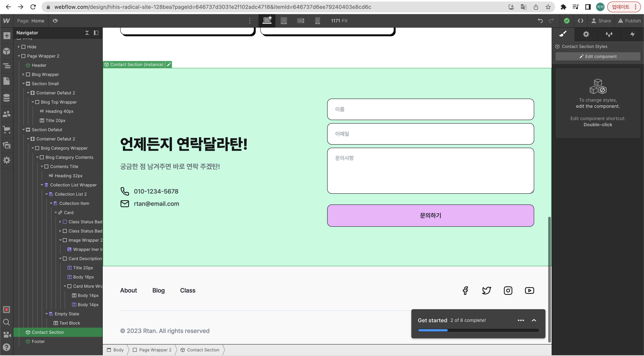Click the Publish button

pyautogui.click(x=629, y=21)
